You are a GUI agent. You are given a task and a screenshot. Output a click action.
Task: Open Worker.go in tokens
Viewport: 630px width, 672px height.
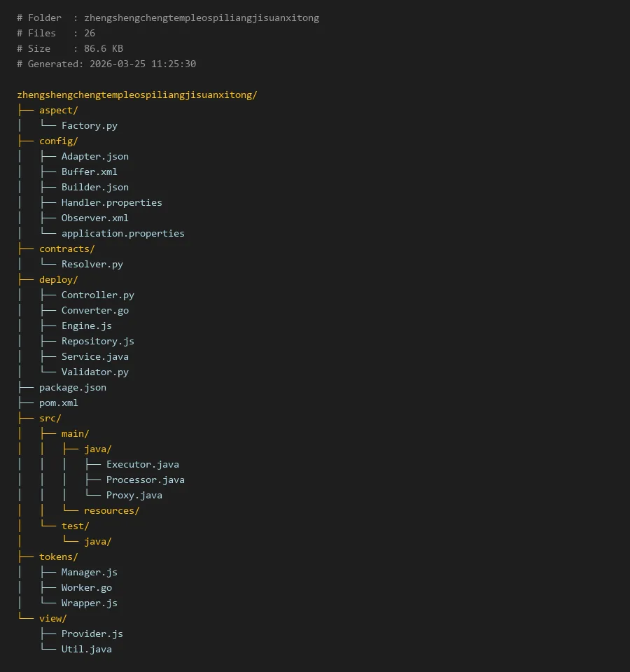tap(86, 587)
